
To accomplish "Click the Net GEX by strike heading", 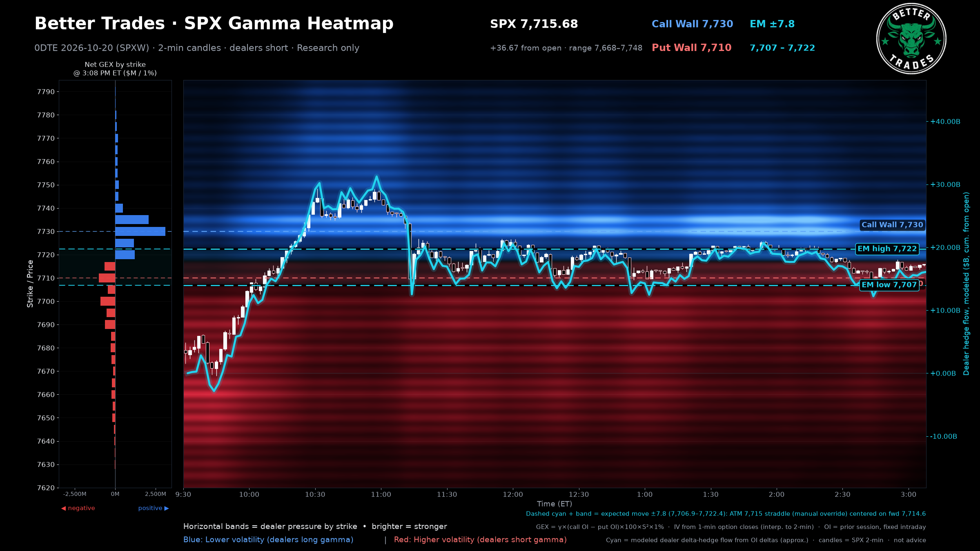I will [x=115, y=69].
